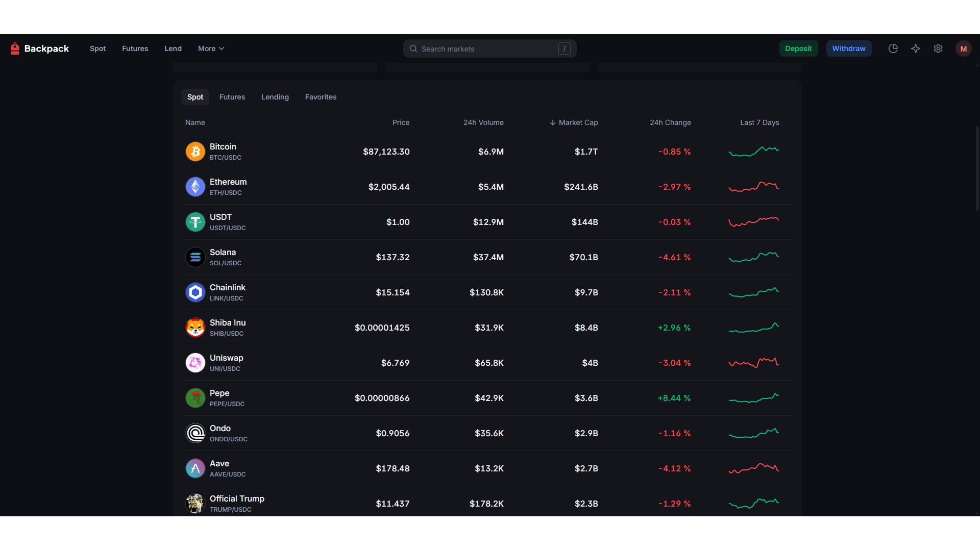Open the Solana market link
The image size is (980, 551).
click(x=223, y=252)
